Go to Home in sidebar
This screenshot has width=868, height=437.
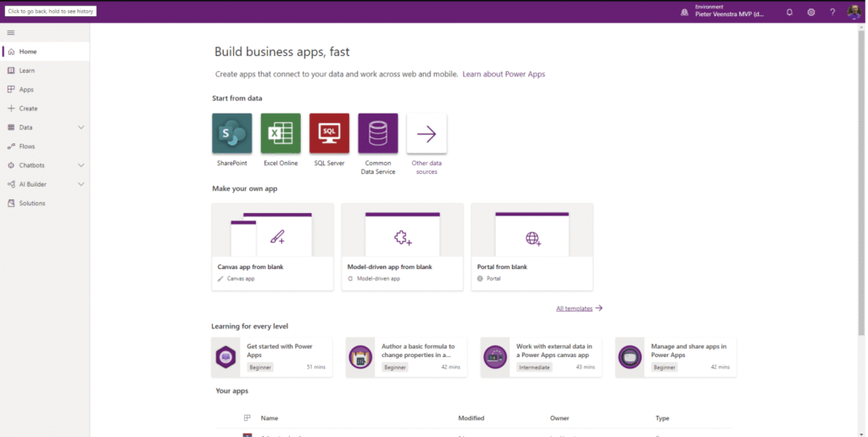coord(45,52)
